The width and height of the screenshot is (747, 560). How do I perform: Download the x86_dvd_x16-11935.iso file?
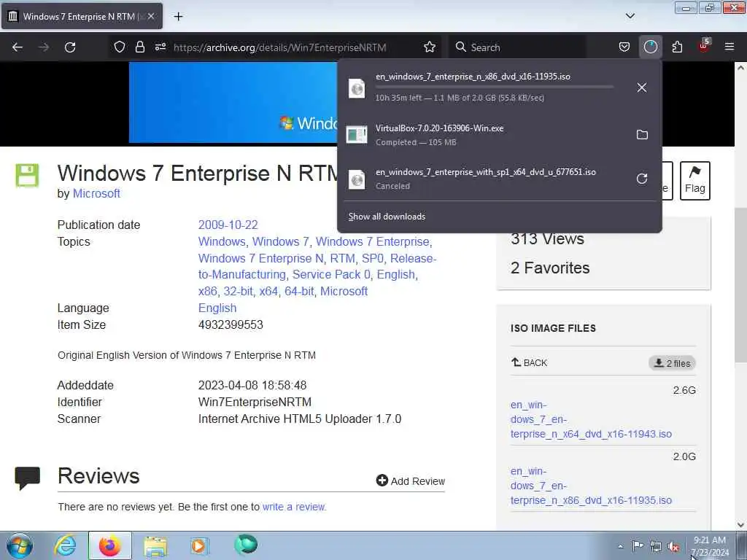click(591, 486)
